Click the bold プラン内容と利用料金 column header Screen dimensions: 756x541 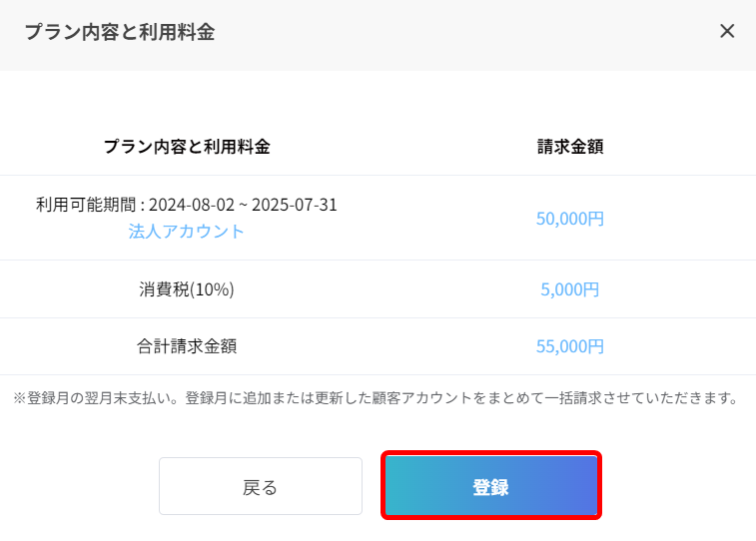click(187, 147)
